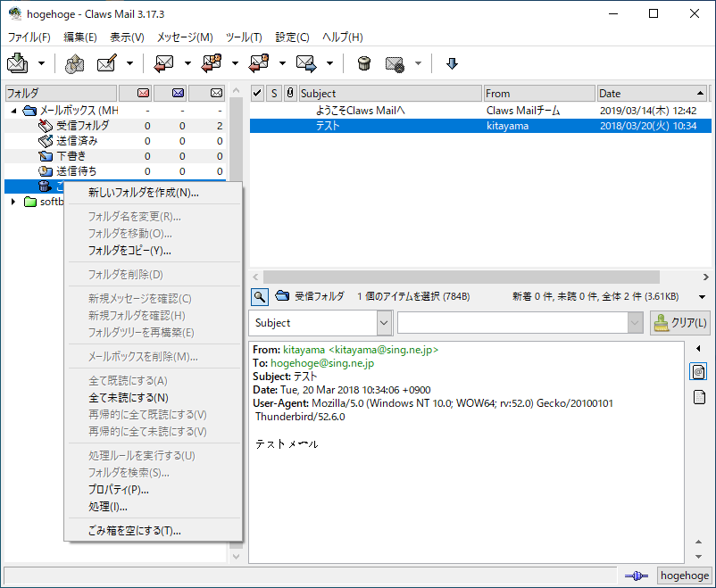Select the ようこそClaws Mailへ message
Image resolution: width=716 pixels, height=588 pixels.
click(x=480, y=111)
